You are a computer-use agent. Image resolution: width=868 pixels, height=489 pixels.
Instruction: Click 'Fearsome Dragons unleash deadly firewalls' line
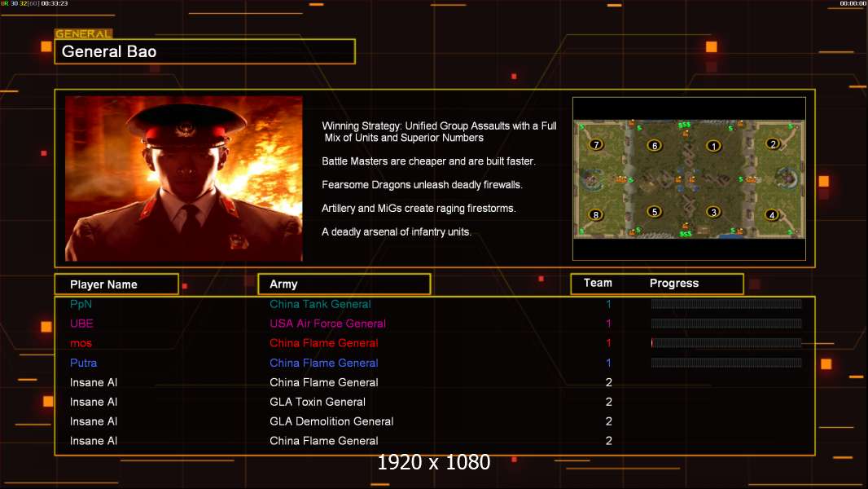pos(422,184)
